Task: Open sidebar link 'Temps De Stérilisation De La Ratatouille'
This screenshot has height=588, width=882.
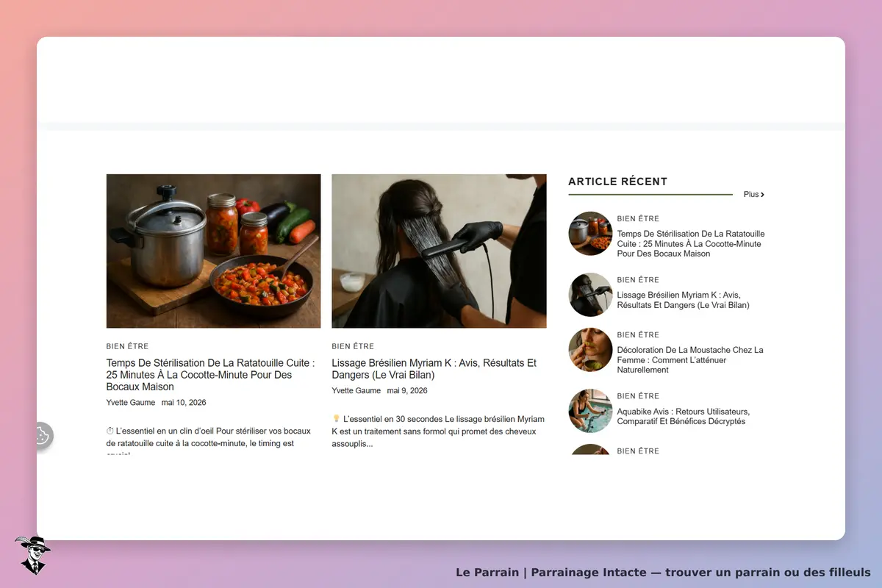Action: tap(691, 244)
